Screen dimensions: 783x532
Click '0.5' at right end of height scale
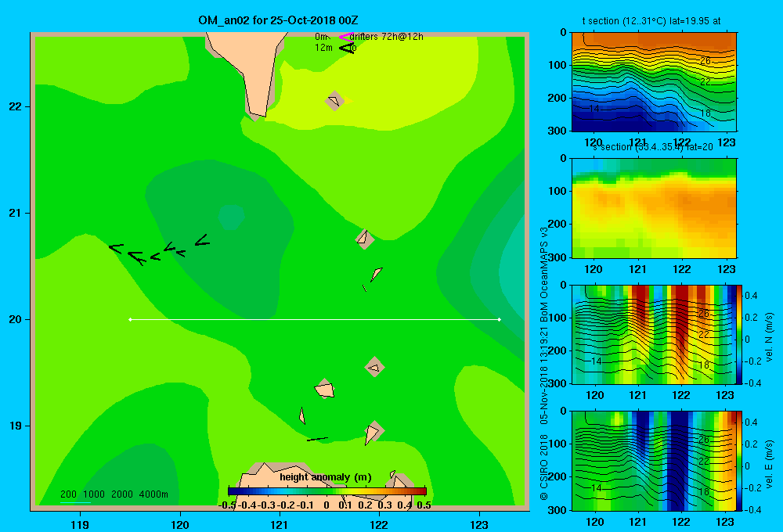click(x=424, y=505)
